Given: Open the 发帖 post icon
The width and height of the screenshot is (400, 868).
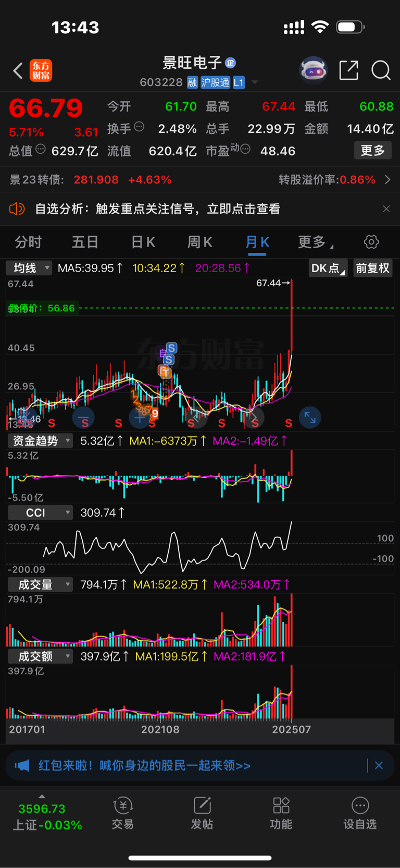Looking at the screenshot, I should click(202, 813).
